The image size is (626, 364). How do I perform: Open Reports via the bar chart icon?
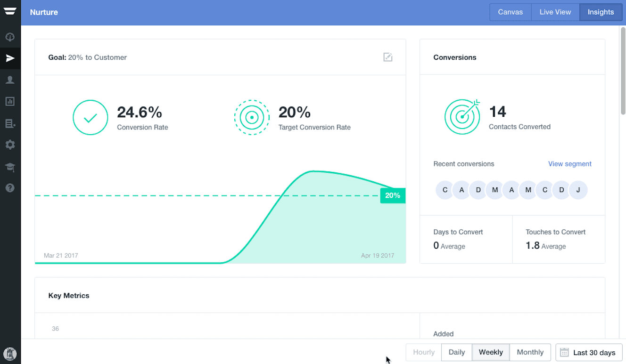click(10, 101)
